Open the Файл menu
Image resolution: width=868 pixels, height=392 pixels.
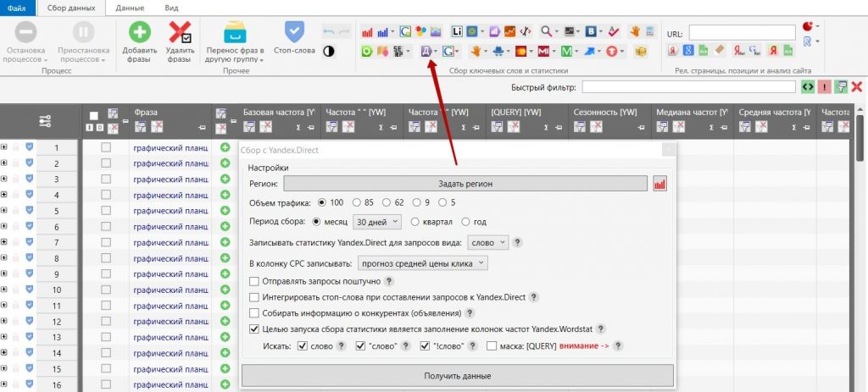(17, 7)
